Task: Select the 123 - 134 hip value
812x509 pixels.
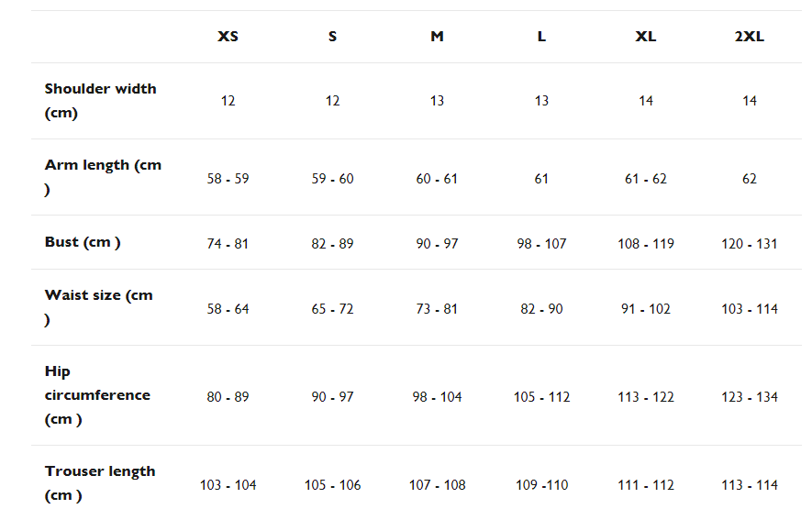Action: click(750, 397)
